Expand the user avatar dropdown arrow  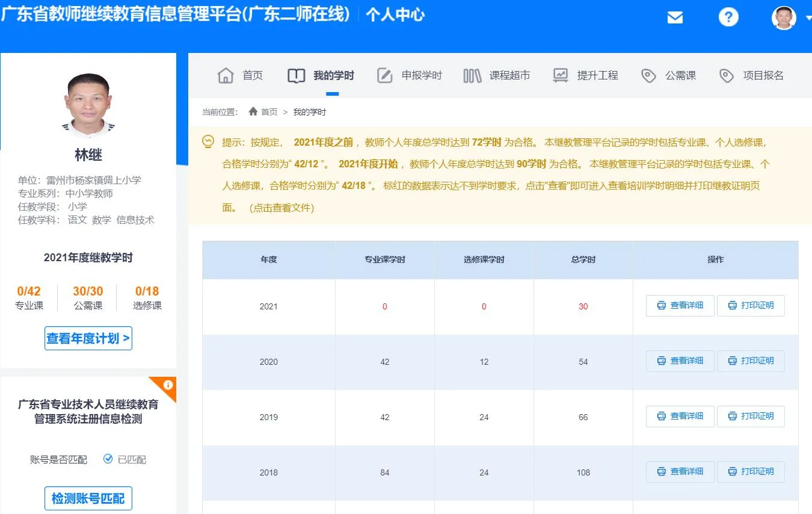[808, 18]
